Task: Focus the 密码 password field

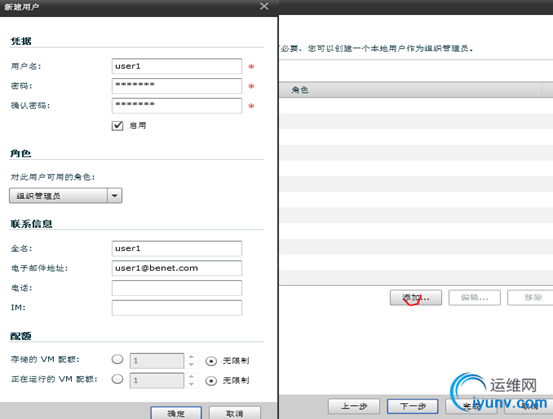Action: coord(177,86)
